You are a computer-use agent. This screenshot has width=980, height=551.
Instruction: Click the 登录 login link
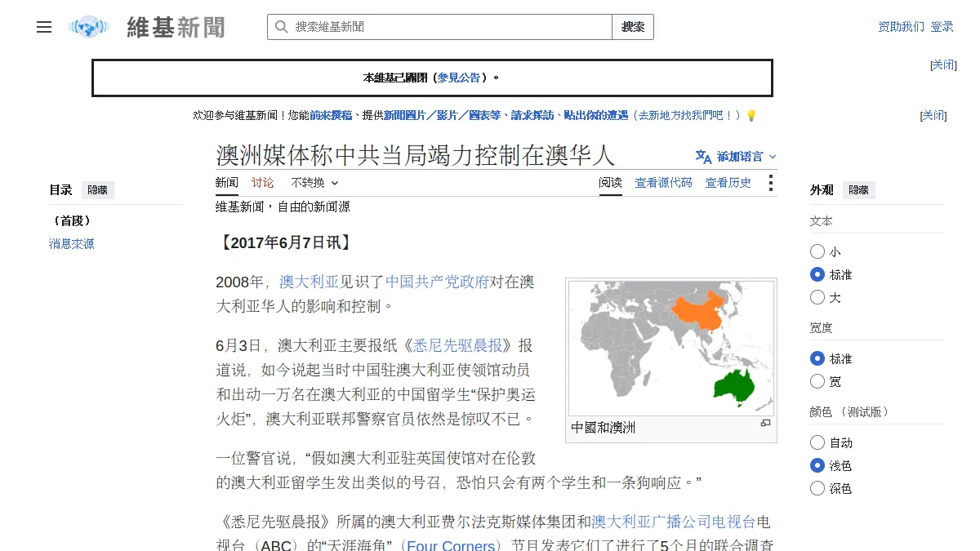942,27
